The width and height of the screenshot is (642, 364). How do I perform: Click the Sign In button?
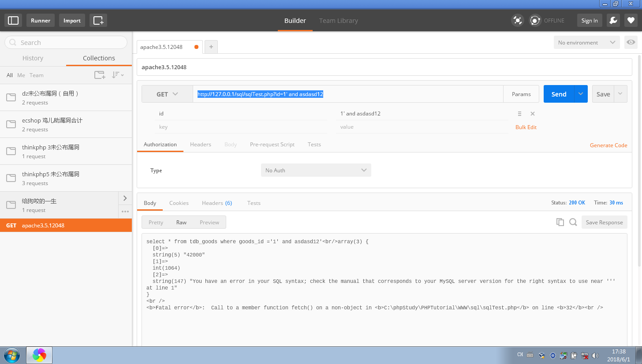590,20
